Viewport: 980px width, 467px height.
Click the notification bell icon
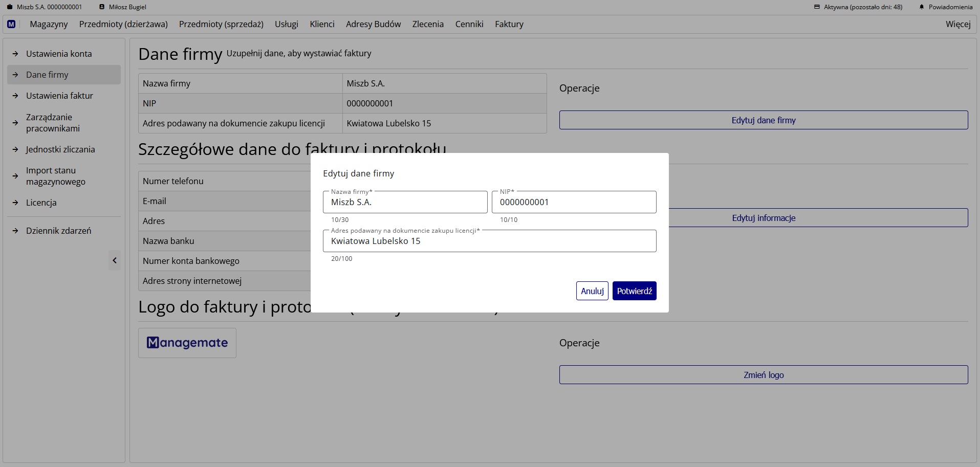[x=922, y=7]
